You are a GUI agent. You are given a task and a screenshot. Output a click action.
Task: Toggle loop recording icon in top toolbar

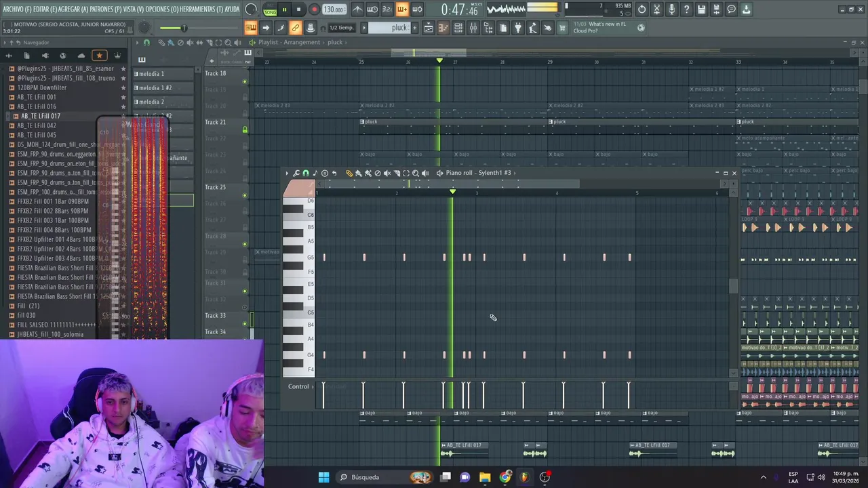click(417, 9)
